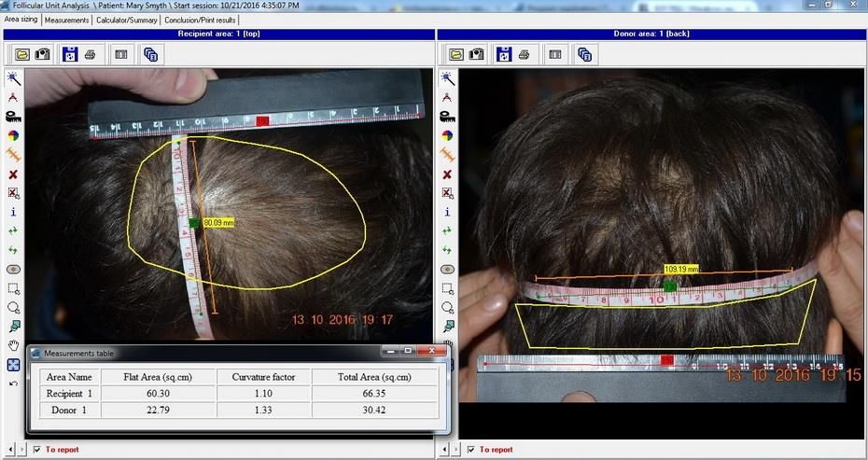Choose tape measure tool in Recipient sidebar
The width and height of the screenshot is (868, 460).
click(13, 116)
